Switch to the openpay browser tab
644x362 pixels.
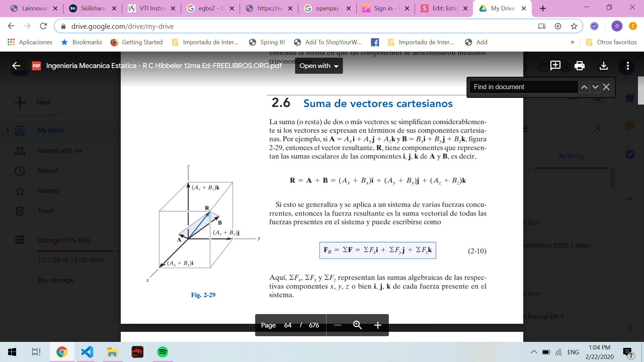tap(327, 8)
